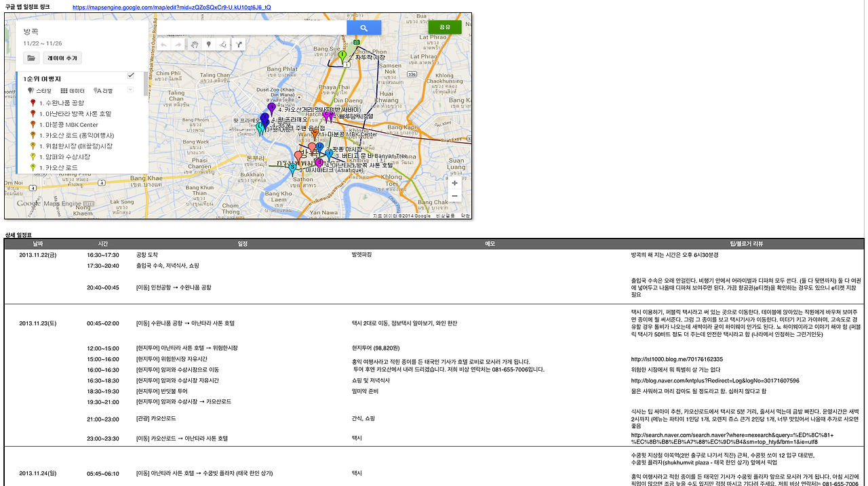
Task: Click the undo arrow in map toolbar
Action: coord(163,45)
